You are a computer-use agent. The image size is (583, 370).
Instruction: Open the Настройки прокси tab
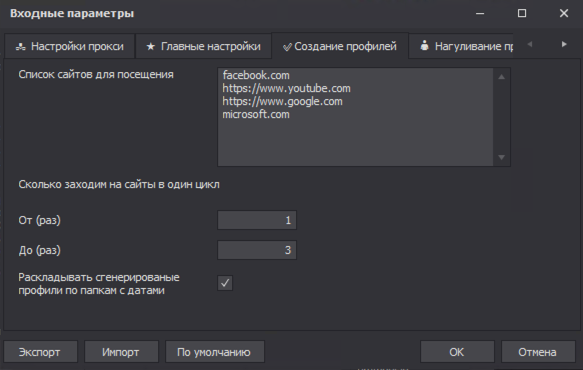coord(70,46)
